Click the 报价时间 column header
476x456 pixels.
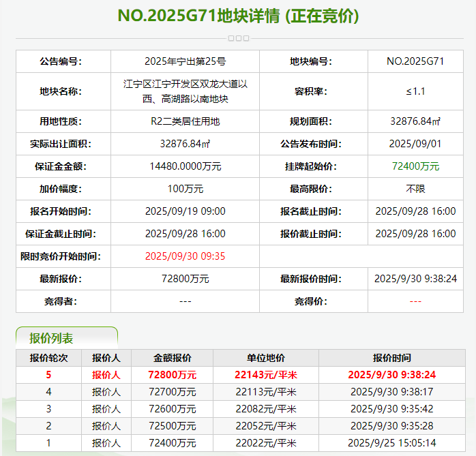pos(392,358)
